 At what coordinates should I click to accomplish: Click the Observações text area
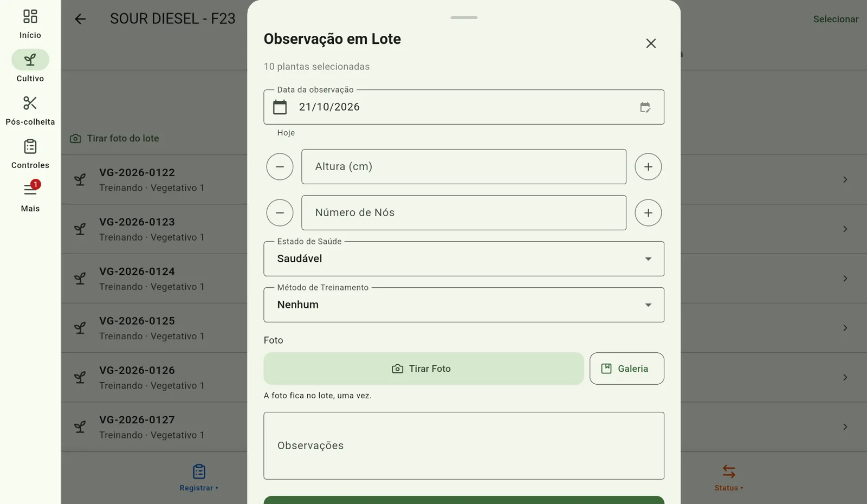coord(464,445)
